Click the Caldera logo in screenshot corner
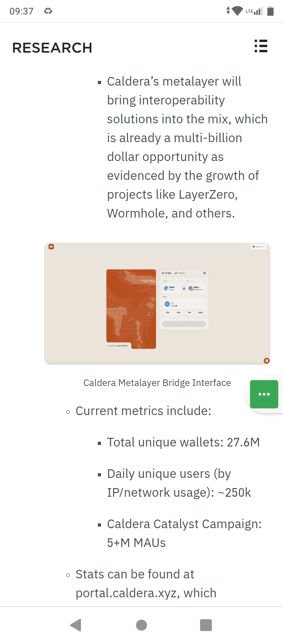The image size is (283, 644). pos(51,247)
